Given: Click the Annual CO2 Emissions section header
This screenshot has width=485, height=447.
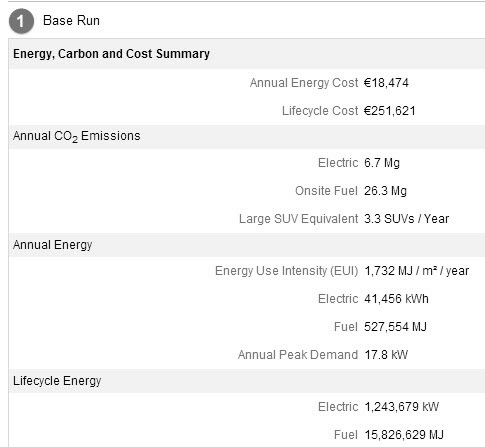Looking at the screenshot, I should [77, 136].
